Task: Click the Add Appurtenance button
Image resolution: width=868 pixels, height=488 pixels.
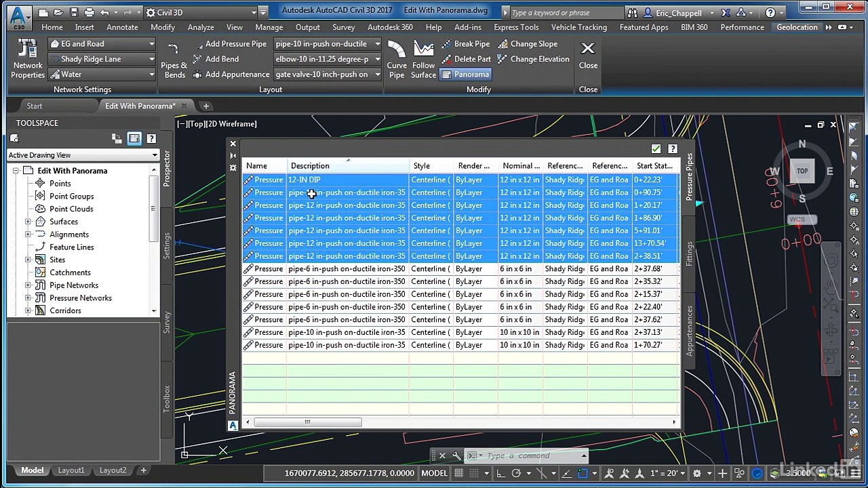Action: pyautogui.click(x=231, y=75)
